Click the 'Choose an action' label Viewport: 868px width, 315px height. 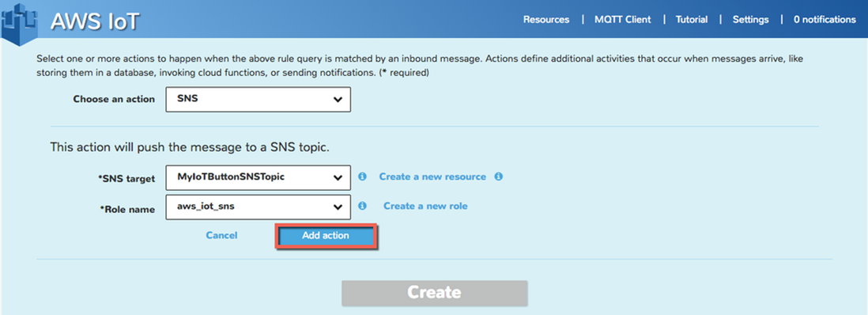pyautogui.click(x=114, y=99)
